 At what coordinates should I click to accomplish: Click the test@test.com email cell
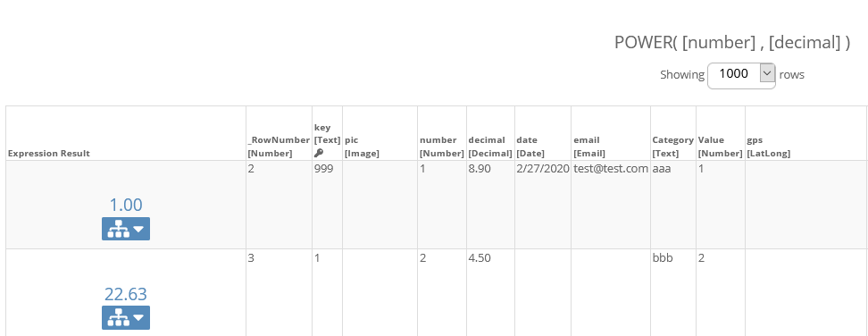click(x=611, y=169)
